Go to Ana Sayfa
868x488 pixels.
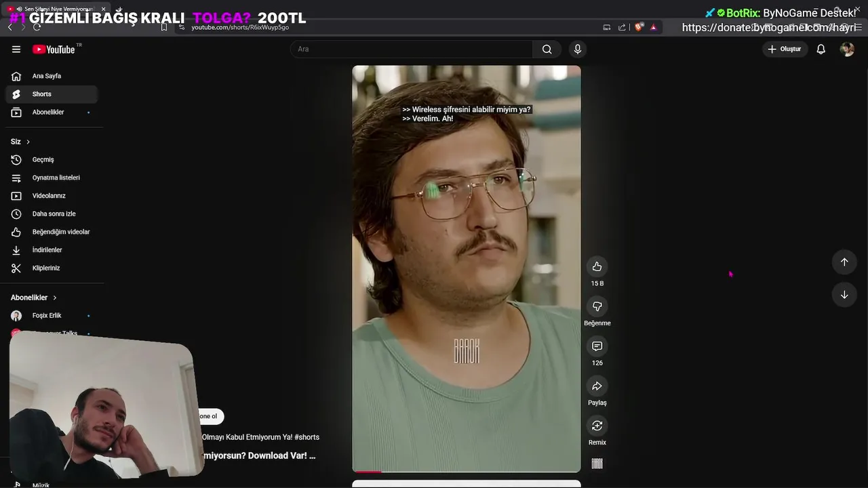[52, 76]
